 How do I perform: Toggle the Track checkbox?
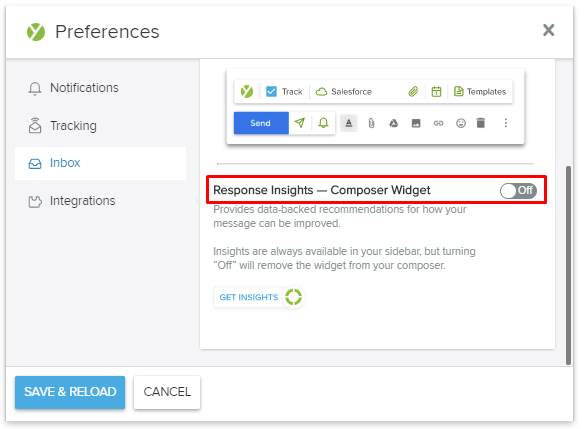pos(271,91)
